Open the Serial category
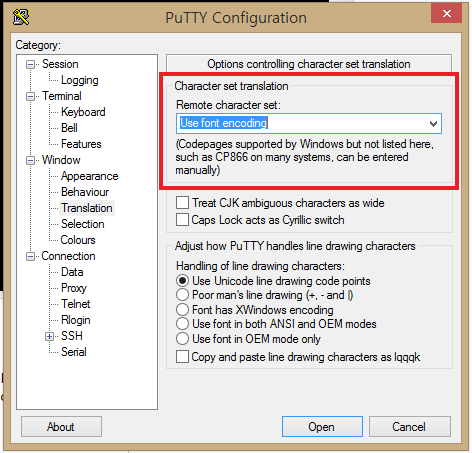The height and width of the screenshot is (453, 472). coord(74,352)
